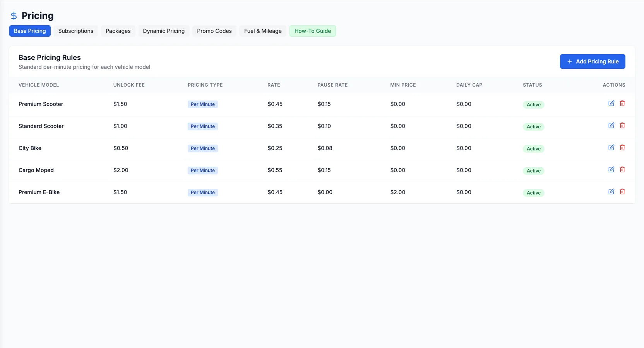Click the Add Pricing Rule button
Viewport: 644px width, 348px height.
[x=593, y=61]
